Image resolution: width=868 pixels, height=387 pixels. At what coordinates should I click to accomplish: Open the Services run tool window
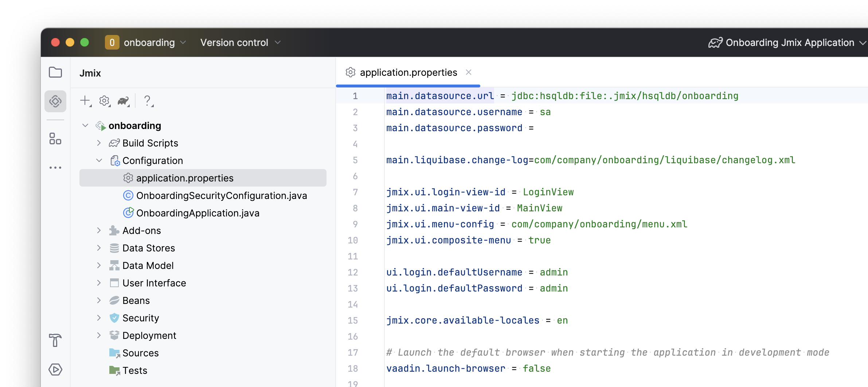point(55,370)
